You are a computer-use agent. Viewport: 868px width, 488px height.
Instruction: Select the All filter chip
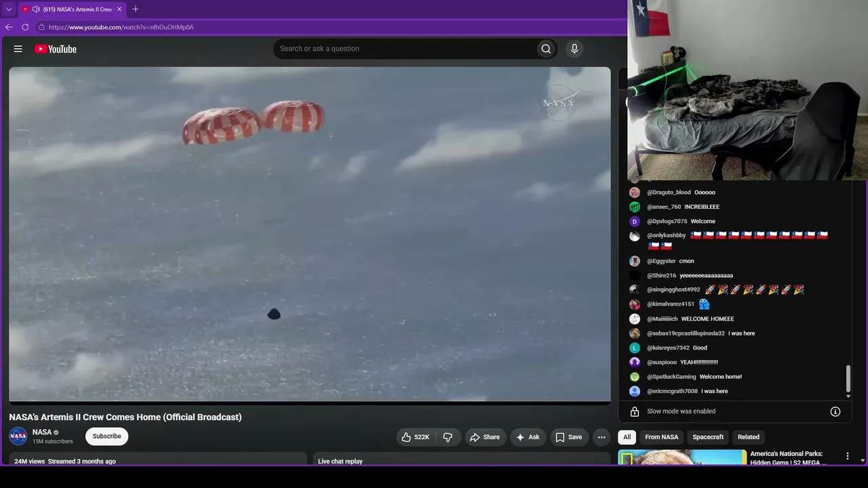(627, 437)
